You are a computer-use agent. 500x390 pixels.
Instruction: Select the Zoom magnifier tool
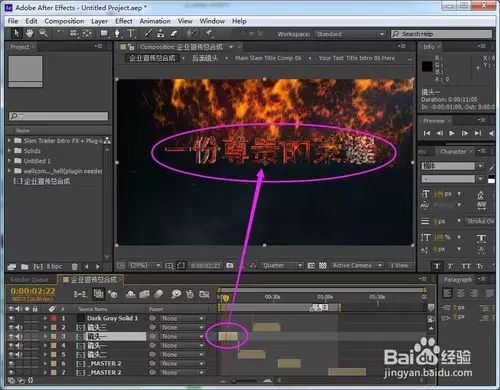43,33
